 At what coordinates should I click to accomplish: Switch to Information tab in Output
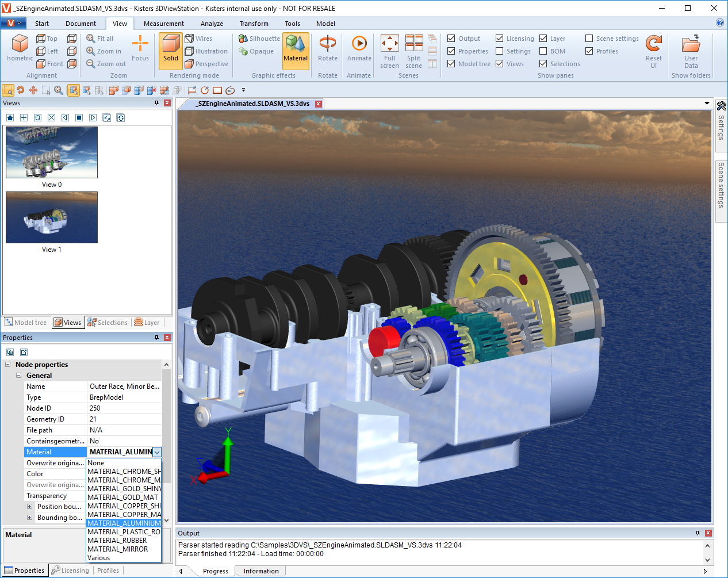click(x=261, y=571)
